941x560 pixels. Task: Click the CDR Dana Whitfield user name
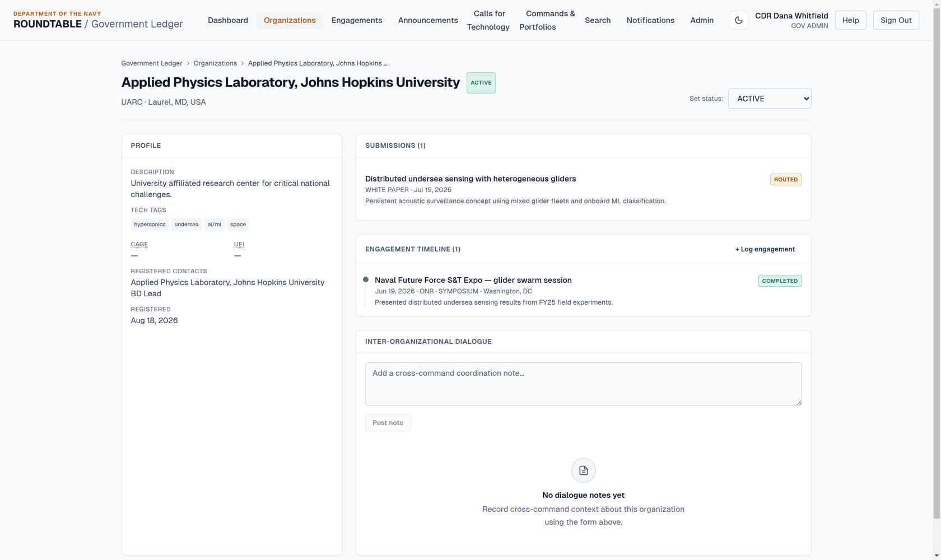[x=791, y=16]
